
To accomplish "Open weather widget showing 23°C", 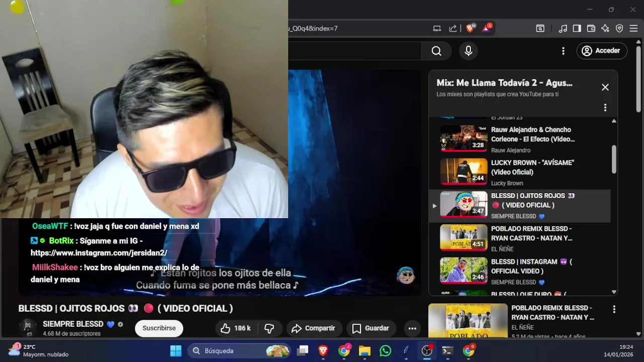I will coord(39,350).
